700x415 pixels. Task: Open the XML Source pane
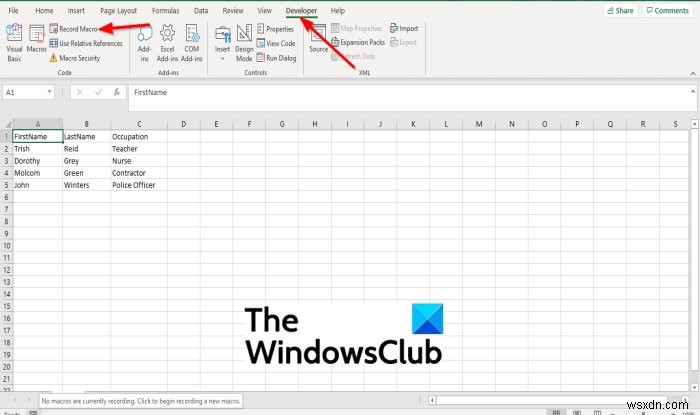[x=318, y=39]
